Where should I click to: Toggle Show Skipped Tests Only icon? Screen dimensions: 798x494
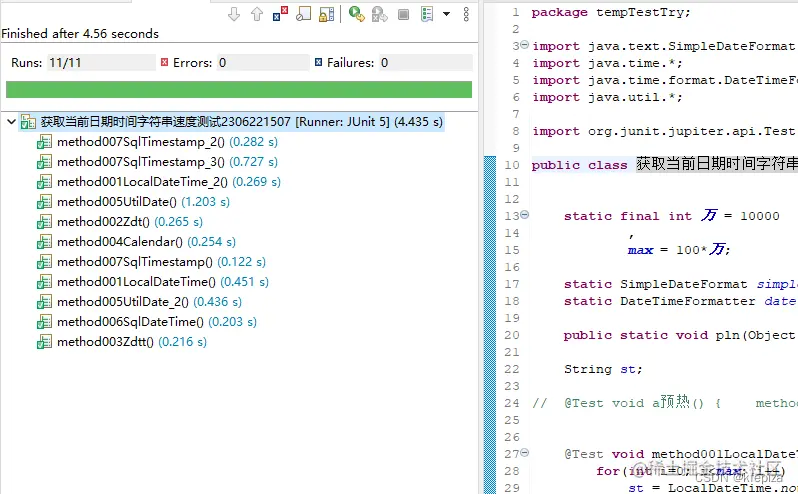(304, 14)
